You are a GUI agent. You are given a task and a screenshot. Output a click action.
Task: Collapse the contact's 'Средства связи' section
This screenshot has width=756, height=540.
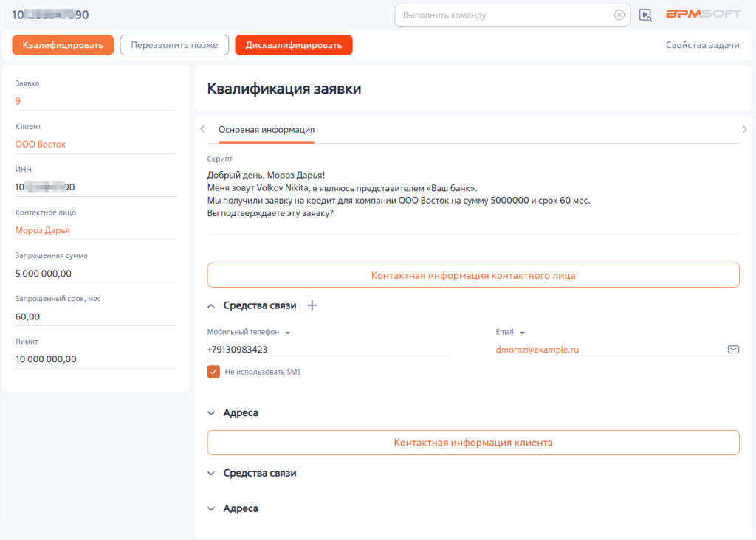coord(211,306)
